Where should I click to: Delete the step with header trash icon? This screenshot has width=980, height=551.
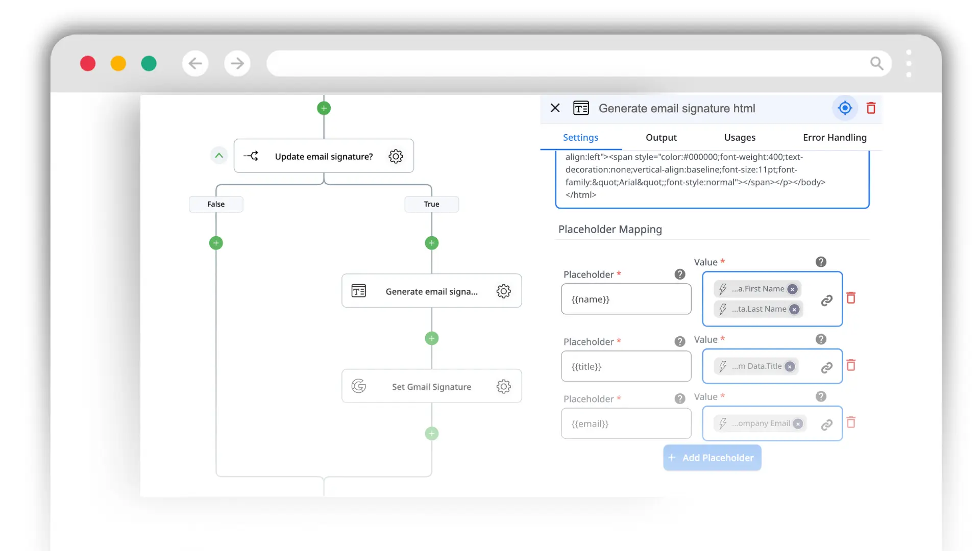coord(871,108)
